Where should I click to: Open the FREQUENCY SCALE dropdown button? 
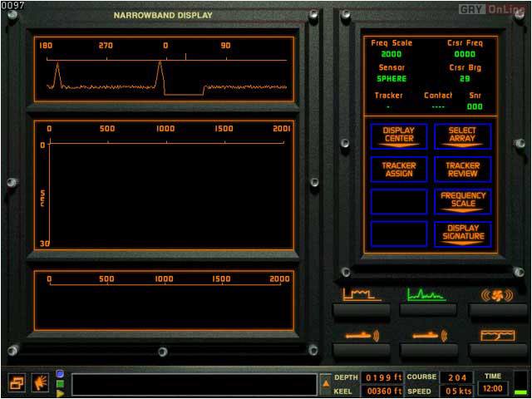[x=462, y=202]
